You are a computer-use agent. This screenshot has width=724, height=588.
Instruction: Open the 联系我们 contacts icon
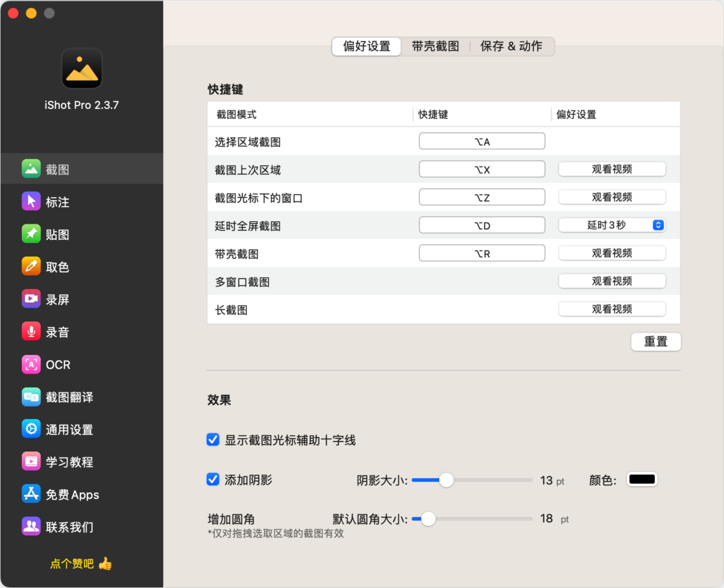(31, 526)
